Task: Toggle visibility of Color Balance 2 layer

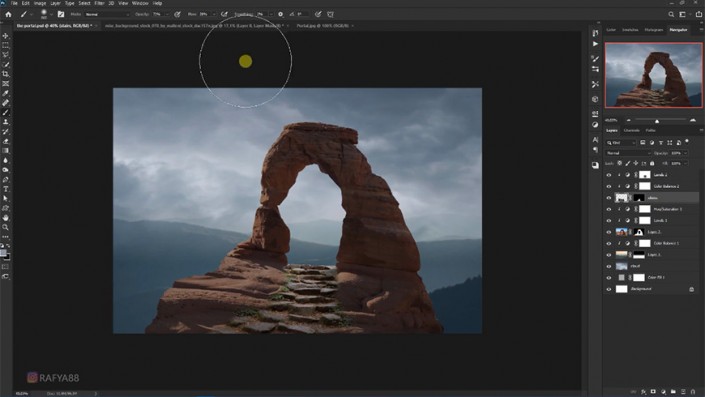Action: 609,186
